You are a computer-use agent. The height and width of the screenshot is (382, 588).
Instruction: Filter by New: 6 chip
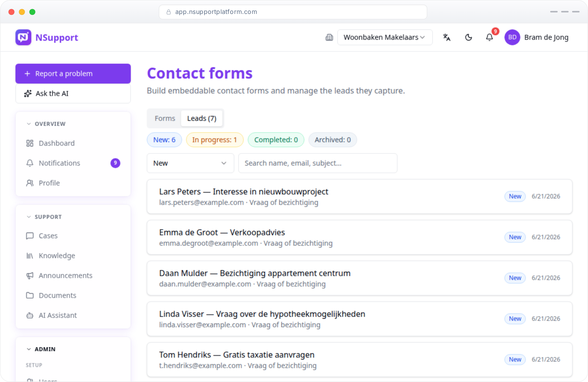pyautogui.click(x=164, y=140)
